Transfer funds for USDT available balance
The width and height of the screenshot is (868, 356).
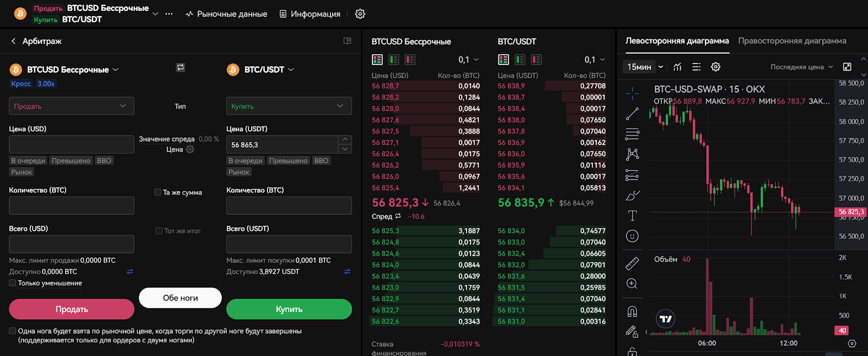pos(347,271)
